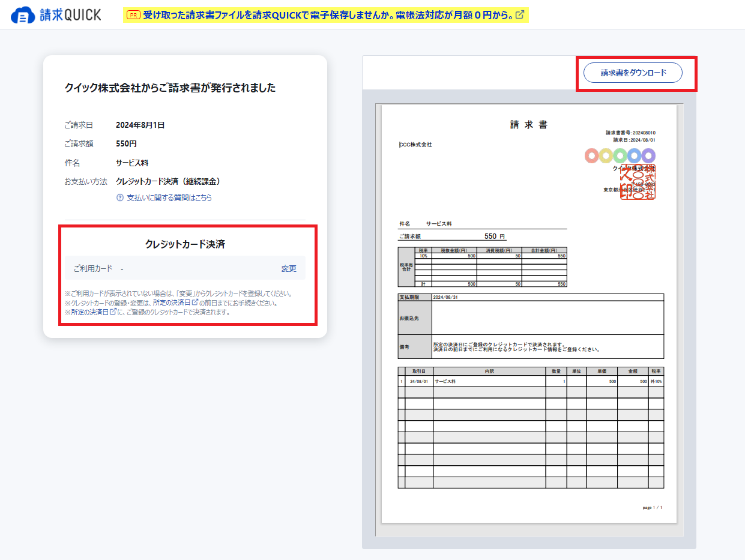This screenshot has width=745, height=560.
Task: Click 変更 to change the credit card
Action: pos(289,268)
